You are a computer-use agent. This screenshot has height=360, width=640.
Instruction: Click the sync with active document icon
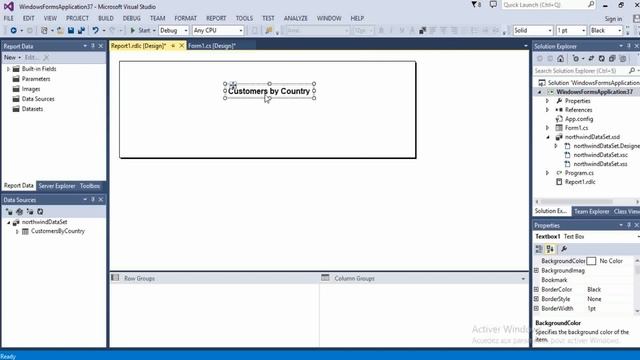coord(591,59)
